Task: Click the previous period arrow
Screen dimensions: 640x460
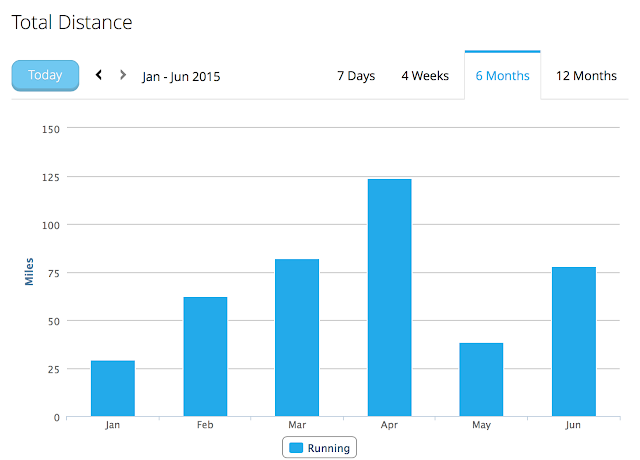Action: tap(99, 75)
